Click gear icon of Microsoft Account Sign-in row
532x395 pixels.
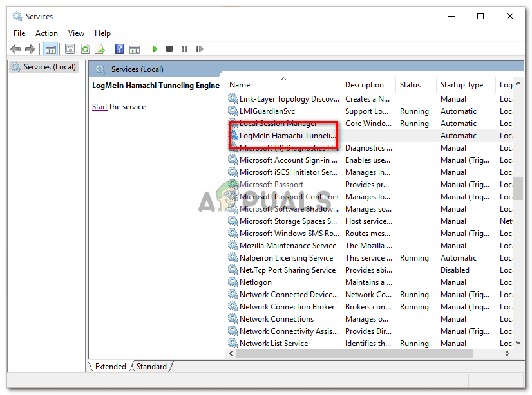click(233, 160)
